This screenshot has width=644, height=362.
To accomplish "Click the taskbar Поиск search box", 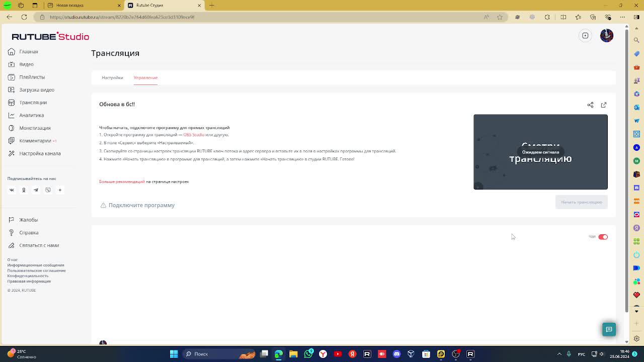I will (219, 354).
